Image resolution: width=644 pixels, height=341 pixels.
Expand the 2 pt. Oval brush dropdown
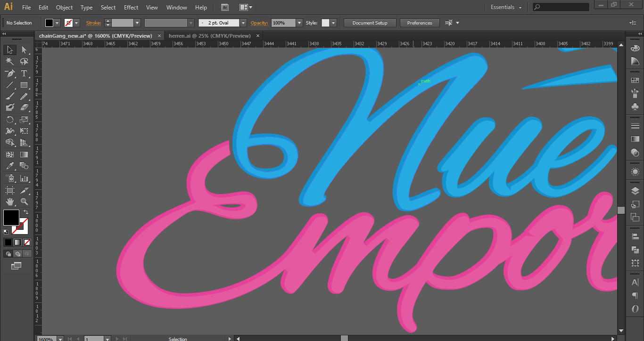pyautogui.click(x=243, y=23)
